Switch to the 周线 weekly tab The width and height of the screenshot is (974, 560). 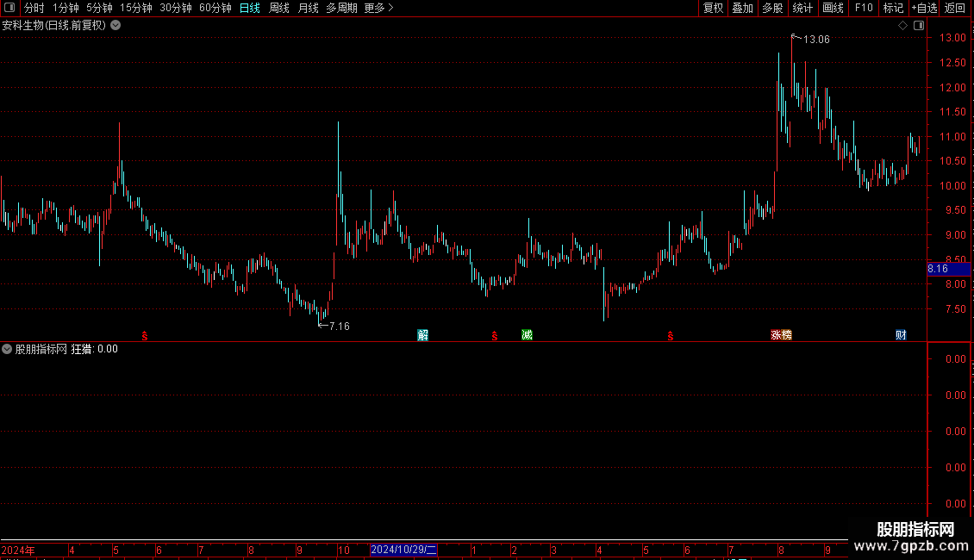tap(279, 8)
